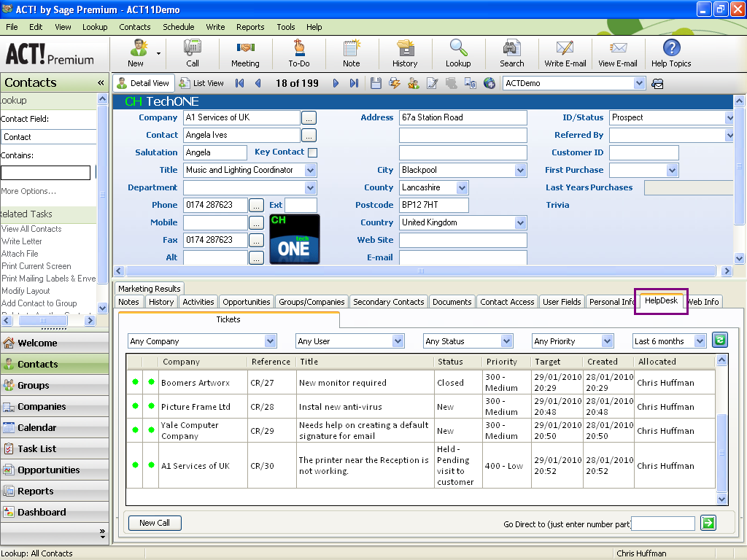Screen dimensions: 747x560
Task: Open the Any Priority filter dropdown
Action: tap(607, 341)
